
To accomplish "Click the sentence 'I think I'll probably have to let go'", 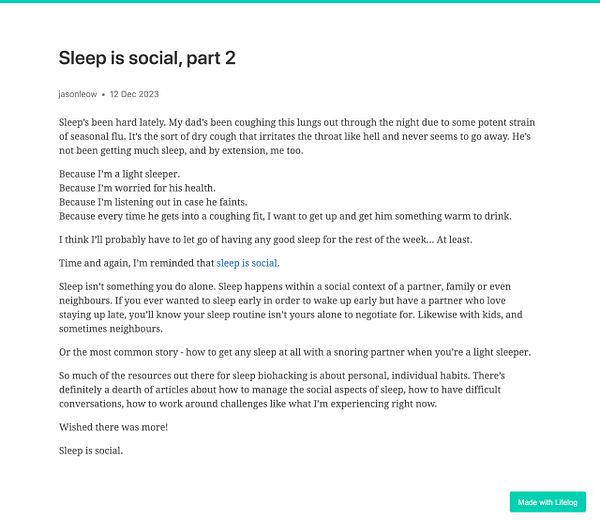I will 266,240.
